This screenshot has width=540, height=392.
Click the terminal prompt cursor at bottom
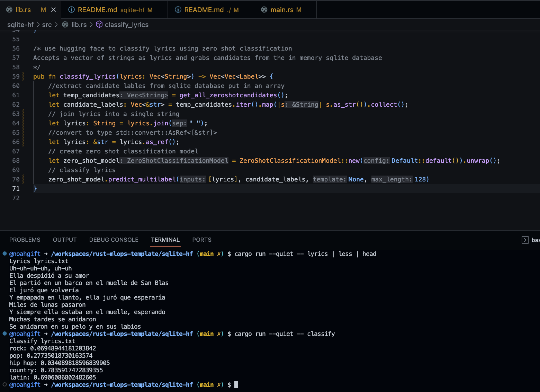(x=236, y=384)
